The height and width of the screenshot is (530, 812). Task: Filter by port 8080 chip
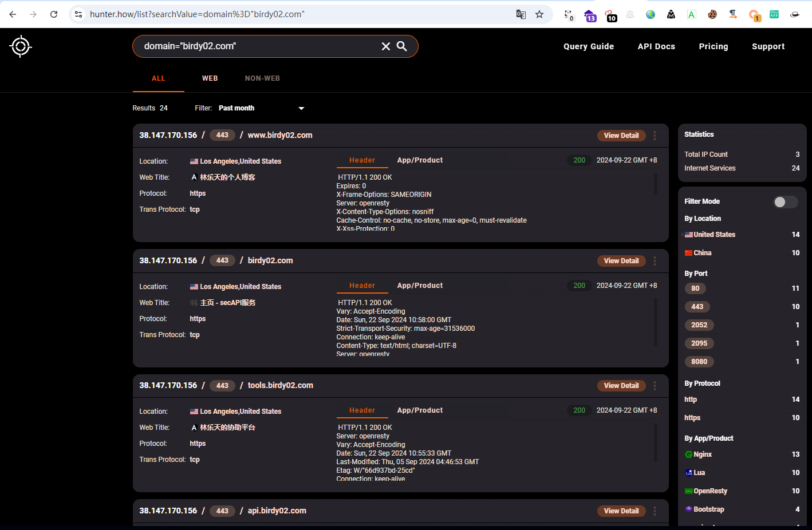tap(699, 362)
